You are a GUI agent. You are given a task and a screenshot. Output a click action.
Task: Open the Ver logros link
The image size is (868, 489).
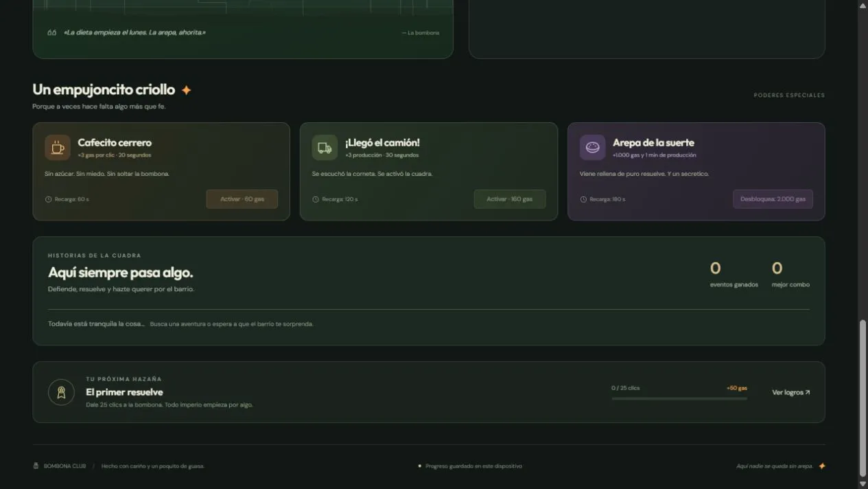[791, 392]
